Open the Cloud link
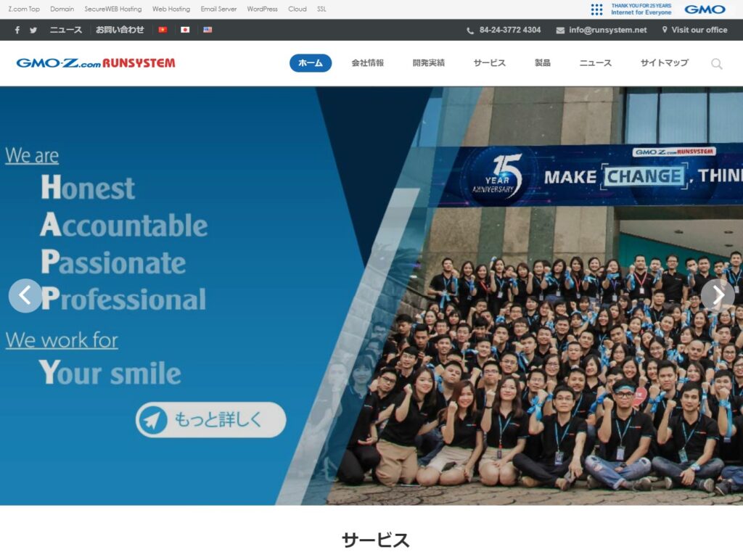The height and width of the screenshot is (560, 743). pos(297,9)
